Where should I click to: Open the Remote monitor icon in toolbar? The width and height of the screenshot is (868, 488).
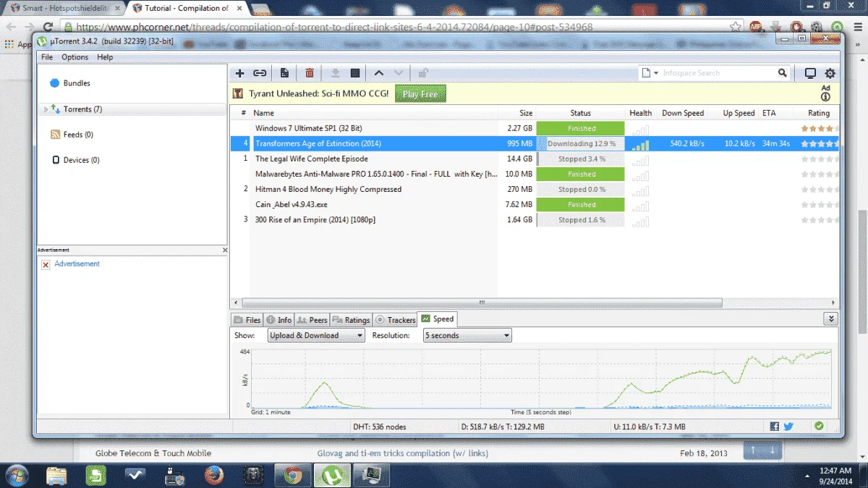(810, 73)
